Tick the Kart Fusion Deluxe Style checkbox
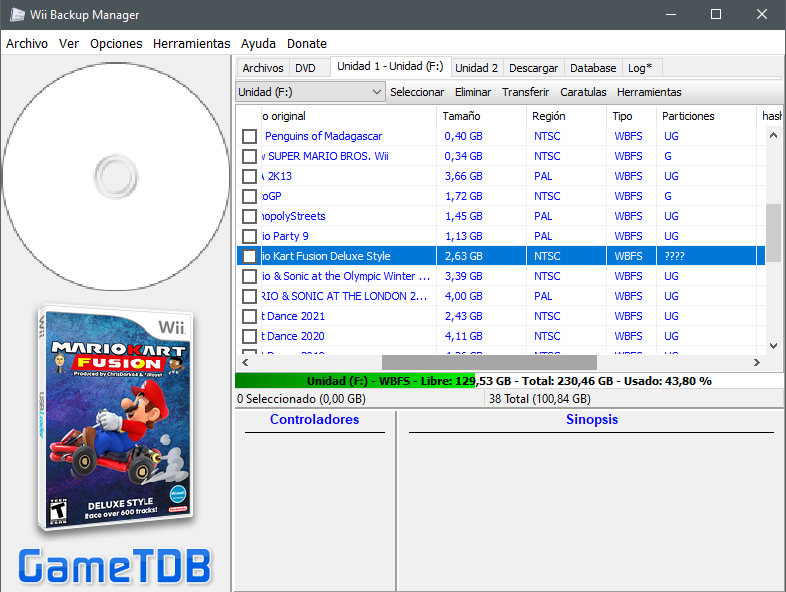Image resolution: width=786 pixels, height=592 pixels. point(249,256)
